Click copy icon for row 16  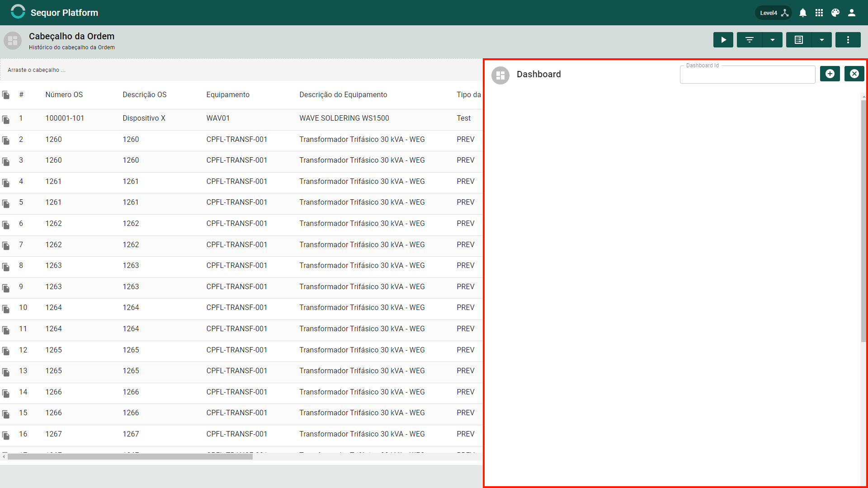[x=6, y=436]
